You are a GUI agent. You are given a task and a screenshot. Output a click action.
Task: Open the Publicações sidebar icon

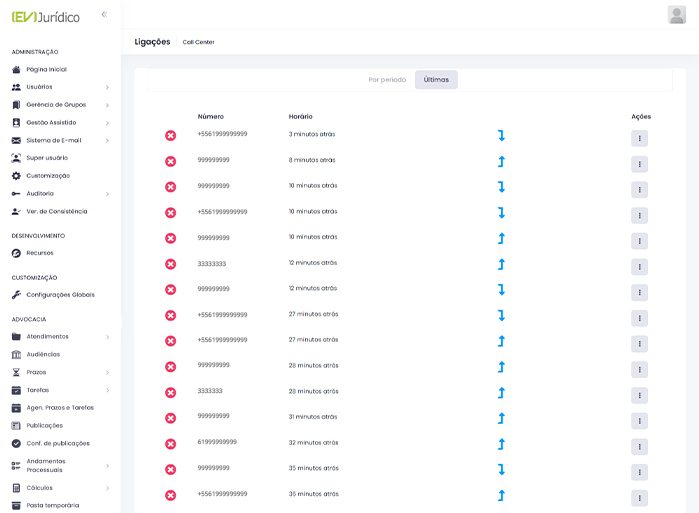[x=16, y=425]
